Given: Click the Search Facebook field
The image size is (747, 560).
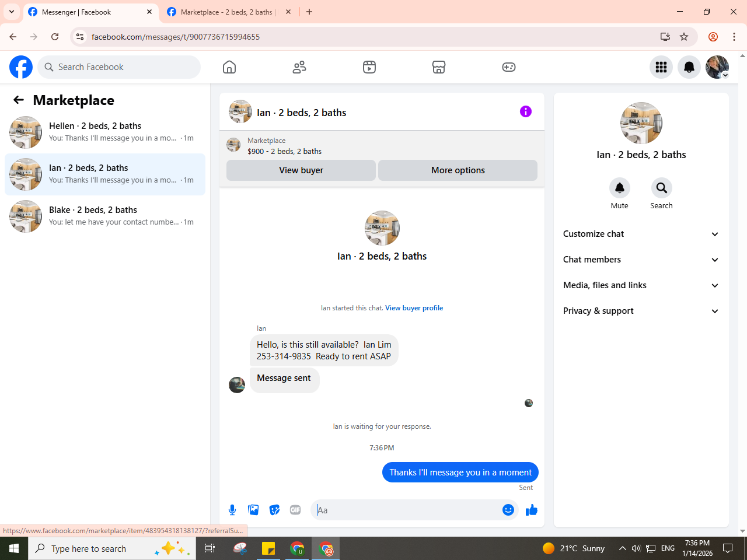Looking at the screenshot, I should pos(119,67).
